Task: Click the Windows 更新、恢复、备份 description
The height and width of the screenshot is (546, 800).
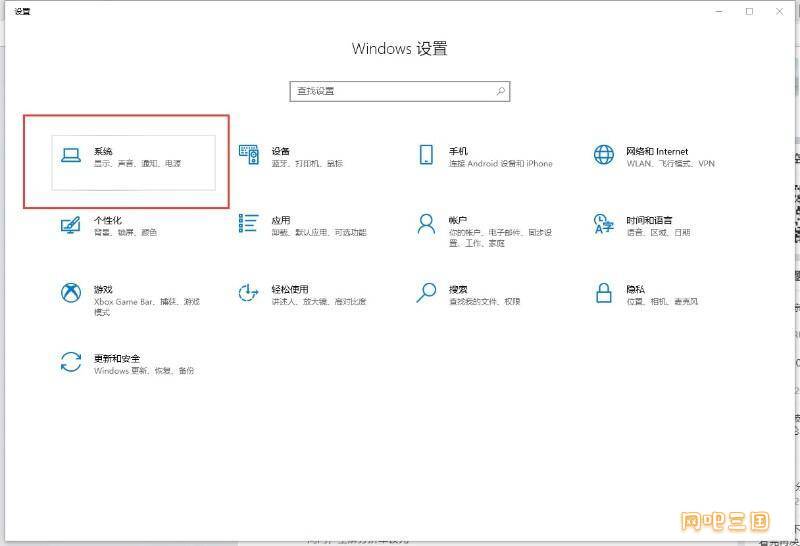Action: point(144,370)
